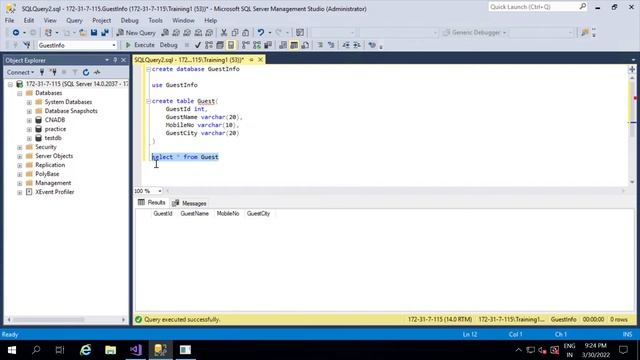Expand the System Databases folder
Viewport: 640px width, 360px height.
pyautogui.click(x=29, y=102)
